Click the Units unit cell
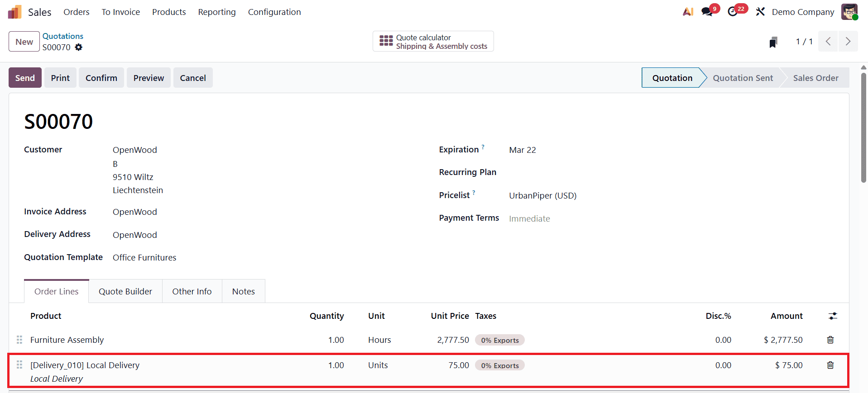Viewport: 868px width, 393px height. coord(378,365)
